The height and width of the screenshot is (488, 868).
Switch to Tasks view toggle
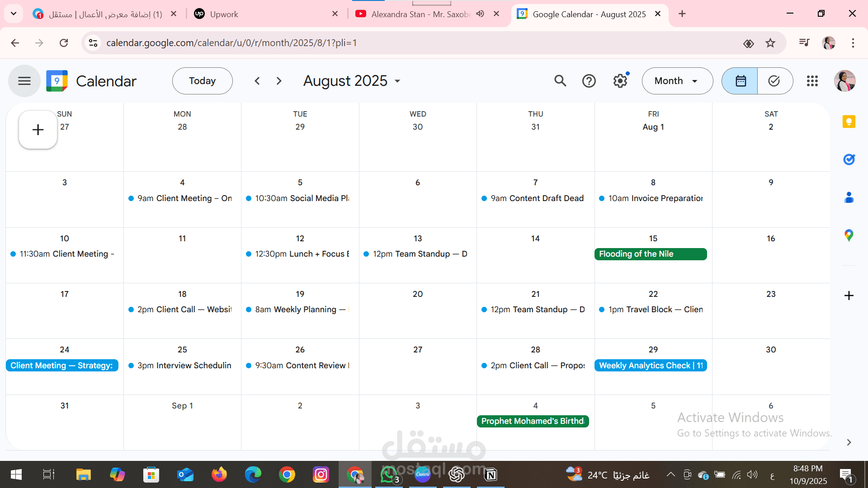point(774,81)
